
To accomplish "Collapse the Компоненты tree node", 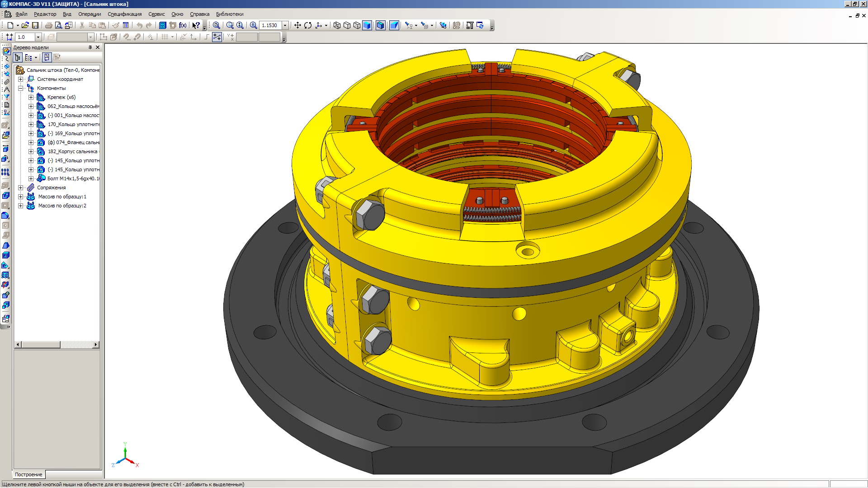I will 20,88.
